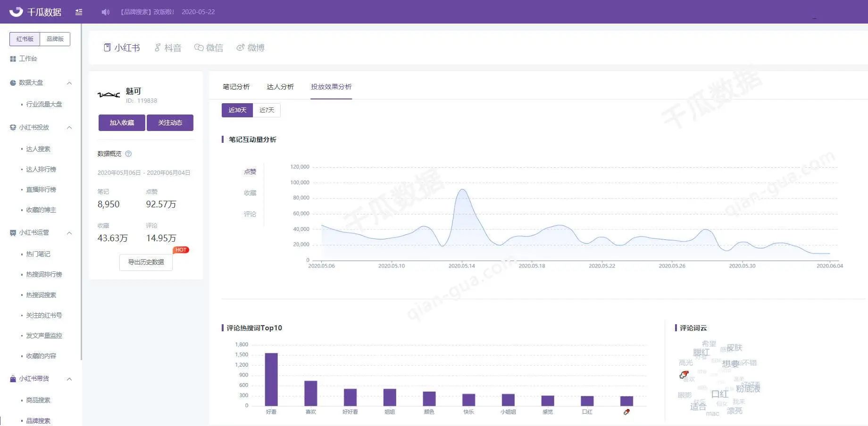Collapse the 数据大盘 section chevron
Viewport: 868px width, 426px height.
coord(69,83)
